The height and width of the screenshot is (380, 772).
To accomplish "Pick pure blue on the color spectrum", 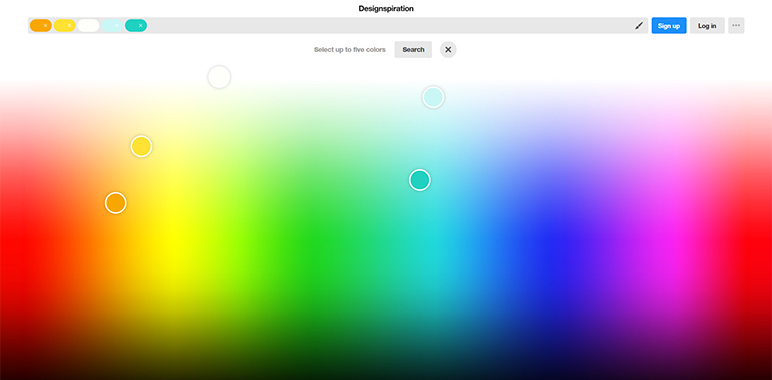I will click(555, 241).
